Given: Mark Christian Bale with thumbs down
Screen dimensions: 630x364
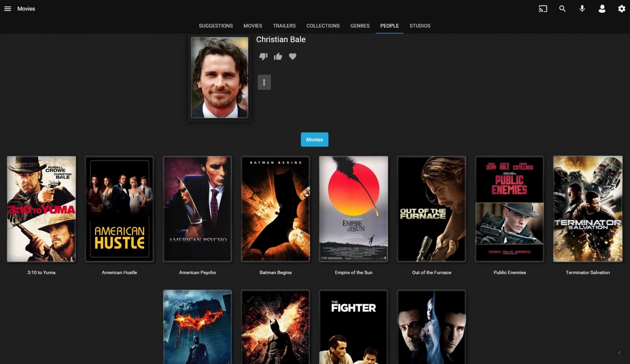Looking at the screenshot, I should coord(263,57).
